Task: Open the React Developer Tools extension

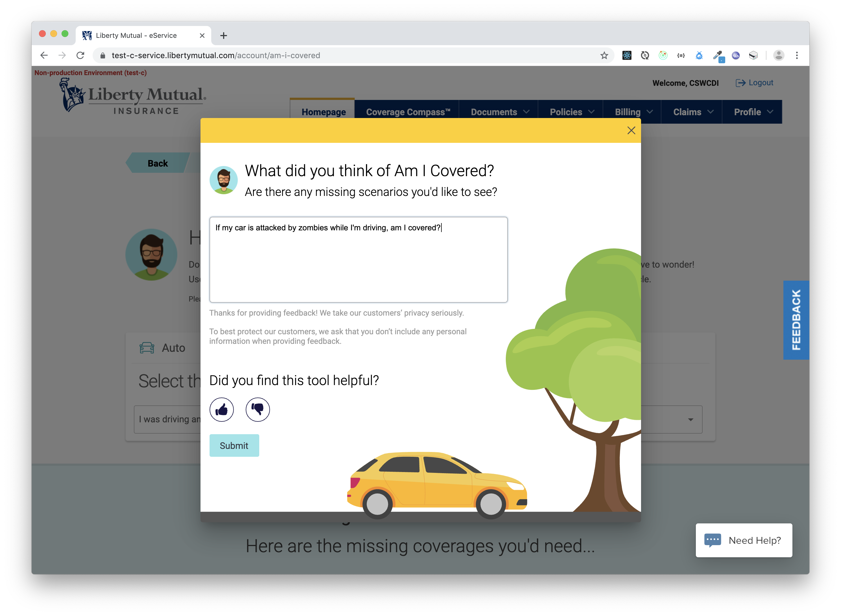Action: (627, 56)
